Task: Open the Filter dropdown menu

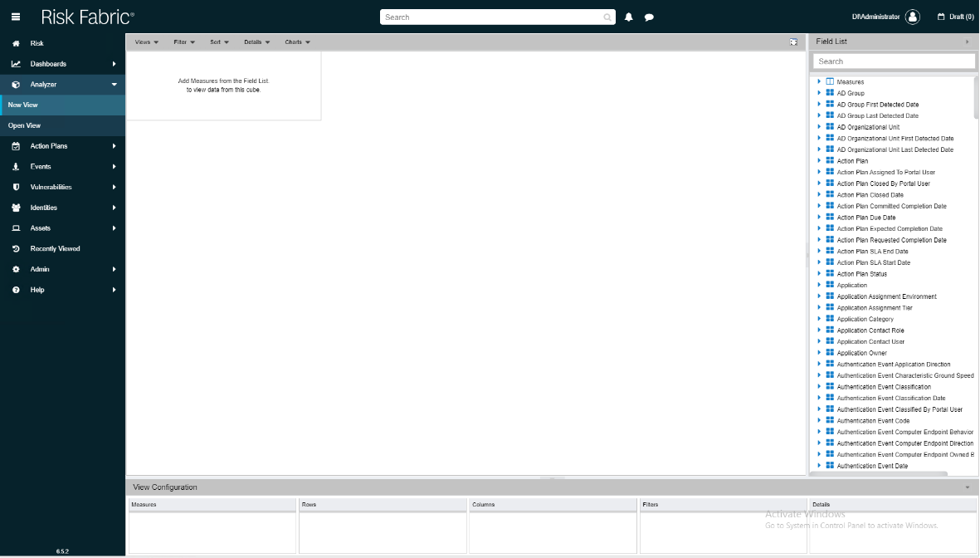Action: tap(184, 42)
